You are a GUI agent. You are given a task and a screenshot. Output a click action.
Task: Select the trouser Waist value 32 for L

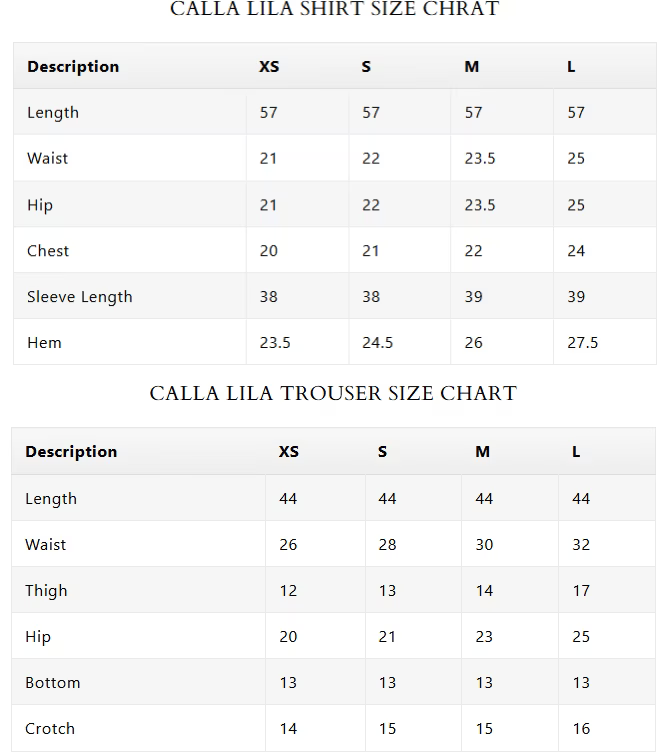[x=581, y=545]
